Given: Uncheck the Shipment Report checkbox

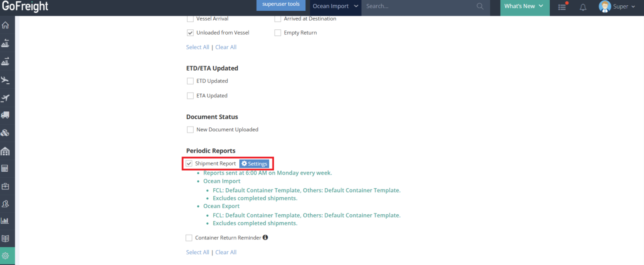Looking at the screenshot, I should click(x=189, y=163).
